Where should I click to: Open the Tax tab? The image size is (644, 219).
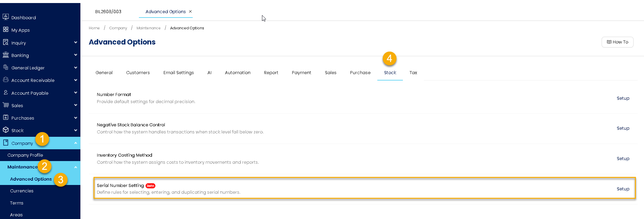[x=413, y=72]
